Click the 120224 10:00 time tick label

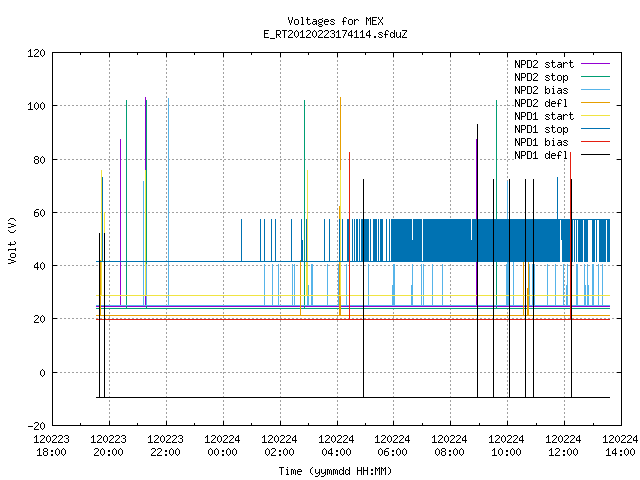click(506, 446)
